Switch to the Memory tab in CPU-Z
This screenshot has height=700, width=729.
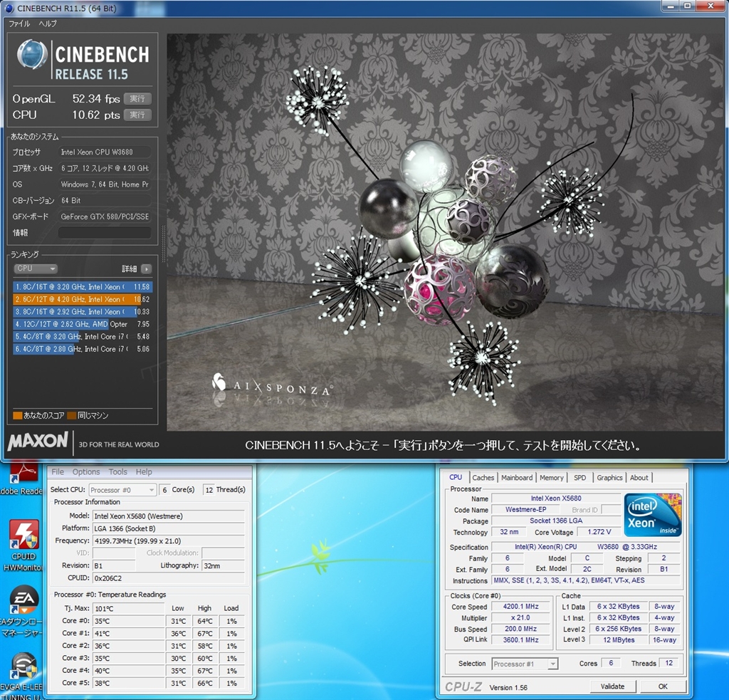pos(551,478)
